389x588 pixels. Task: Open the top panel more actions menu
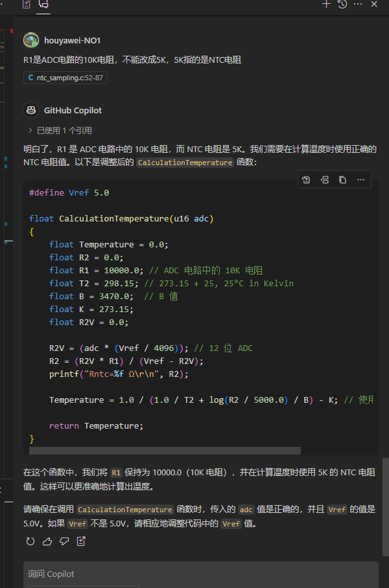[x=358, y=4]
